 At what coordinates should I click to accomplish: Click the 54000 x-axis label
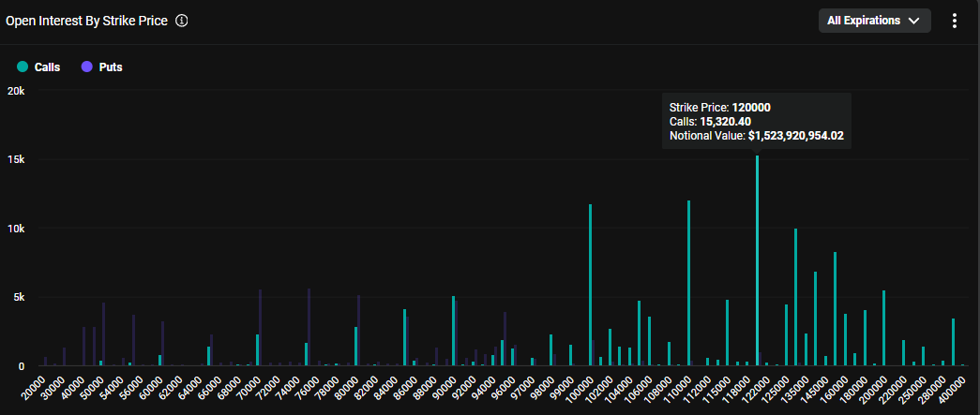pos(113,388)
